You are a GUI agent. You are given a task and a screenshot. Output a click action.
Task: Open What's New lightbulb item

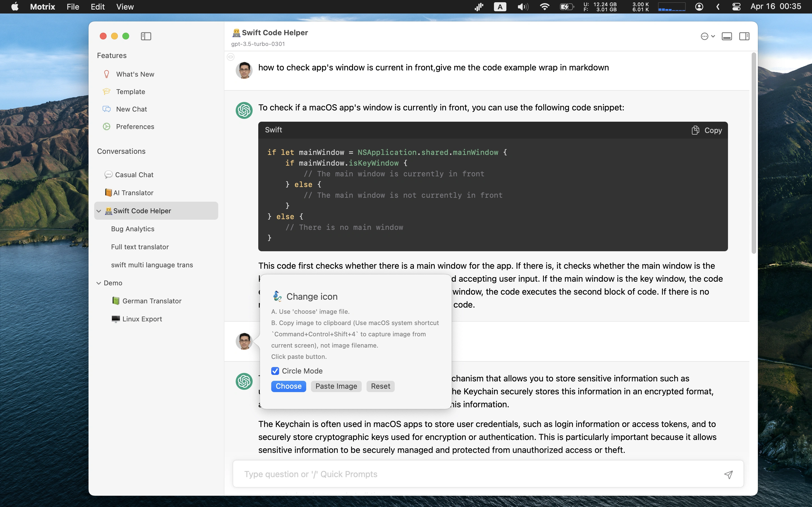point(135,74)
